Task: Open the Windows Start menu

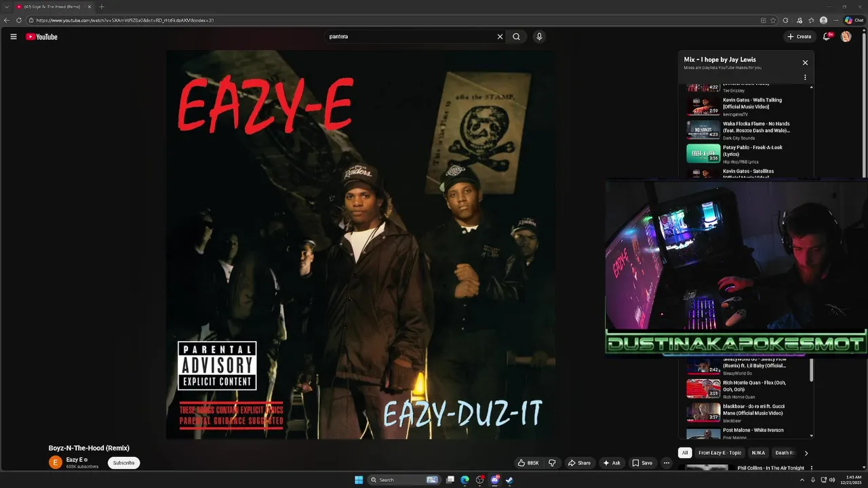Action: coord(359,480)
